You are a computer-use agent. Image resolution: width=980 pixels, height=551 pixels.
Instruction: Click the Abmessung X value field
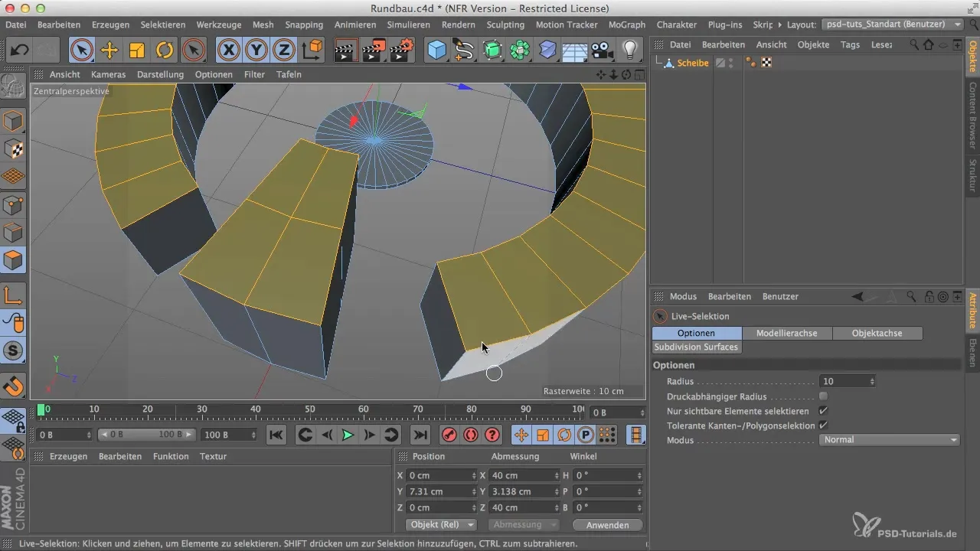[x=521, y=474]
